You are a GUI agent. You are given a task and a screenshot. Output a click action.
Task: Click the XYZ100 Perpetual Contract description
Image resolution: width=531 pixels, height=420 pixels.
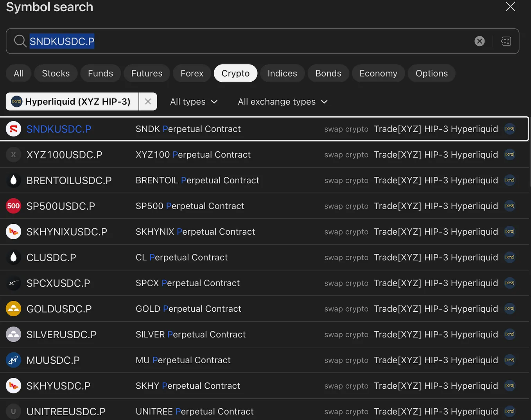(193, 155)
